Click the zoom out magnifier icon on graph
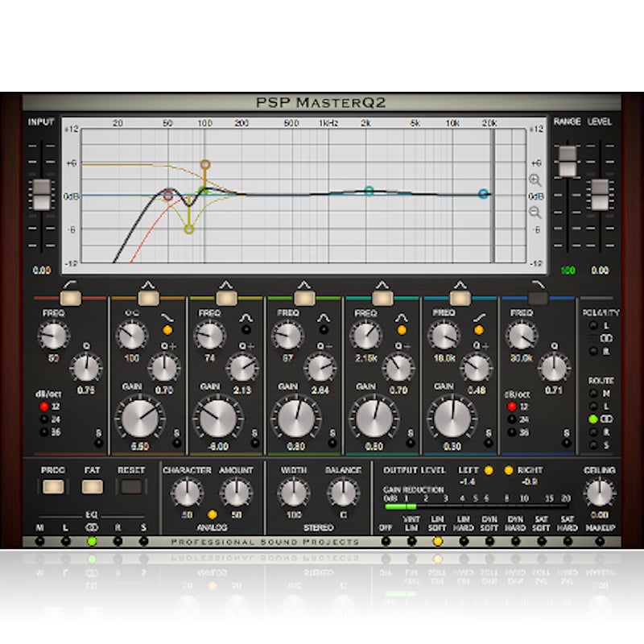 [x=535, y=213]
